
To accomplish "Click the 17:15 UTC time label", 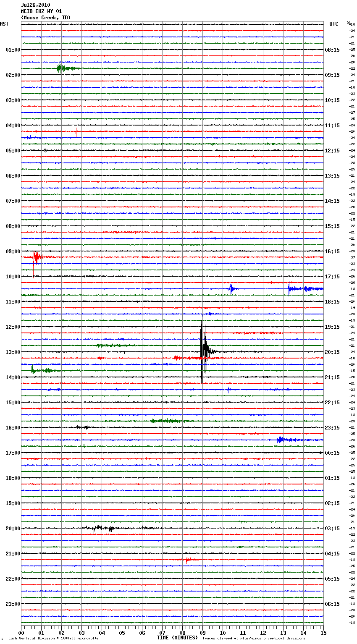I will point(332,277).
